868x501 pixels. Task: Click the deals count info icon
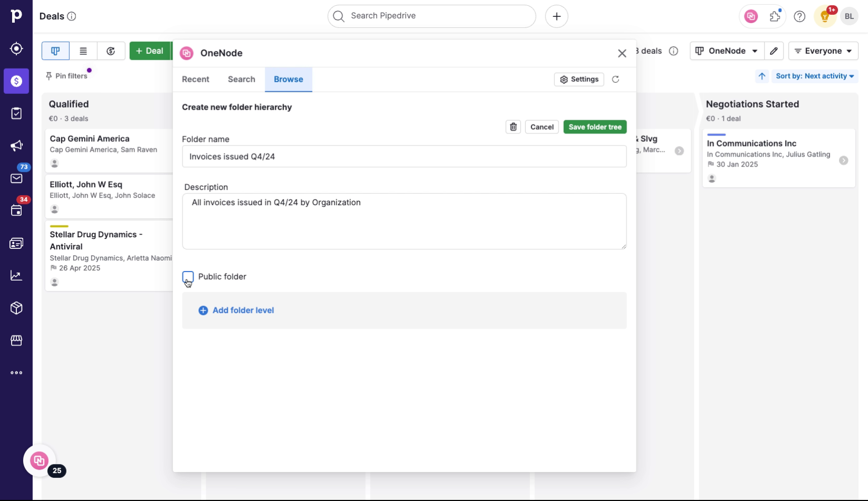(x=673, y=51)
